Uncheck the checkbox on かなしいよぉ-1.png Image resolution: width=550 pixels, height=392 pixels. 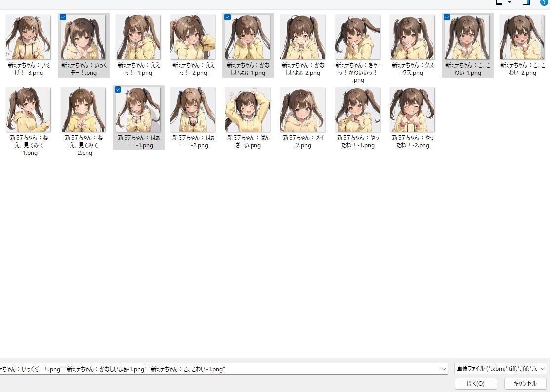(228, 17)
